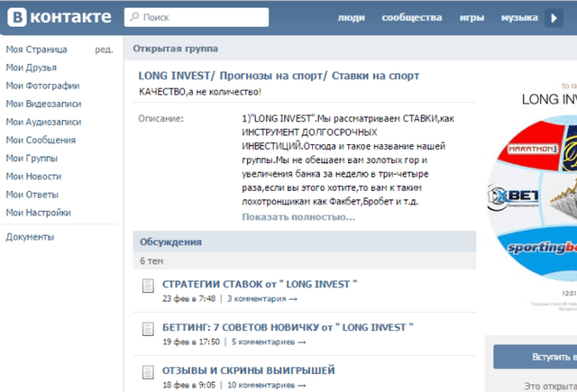Open topic ОТЗЫВЫ И СКРИНЫ ВЫИГРЫШЕЙ
Image resolution: width=577 pixels, height=392 pixels.
(x=249, y=370)
